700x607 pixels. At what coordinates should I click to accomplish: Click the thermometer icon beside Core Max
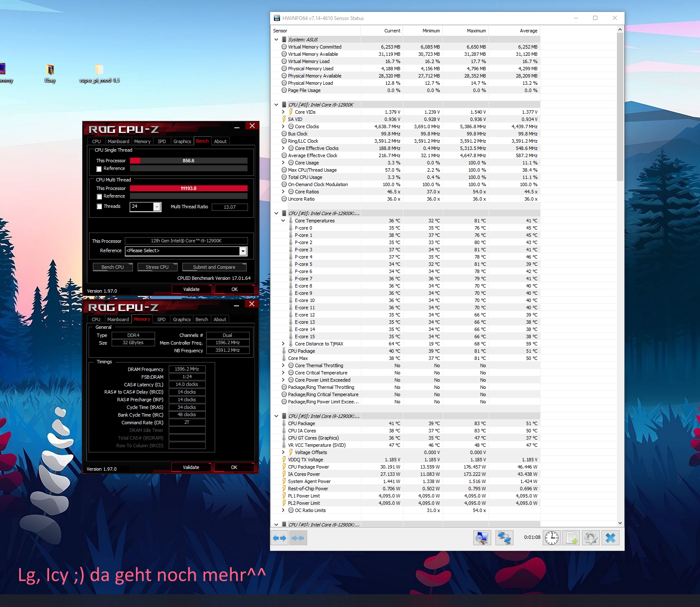click(x=284, y=358)
